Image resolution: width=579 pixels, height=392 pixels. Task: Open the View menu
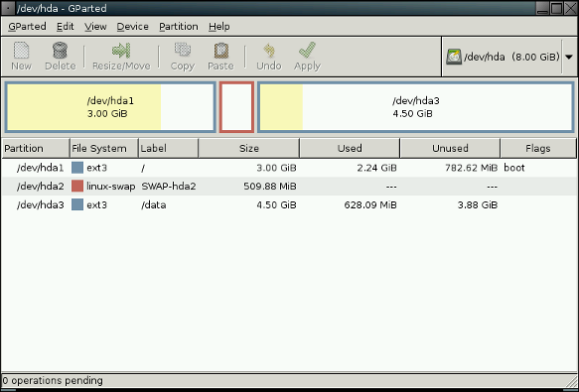(95, 27)
